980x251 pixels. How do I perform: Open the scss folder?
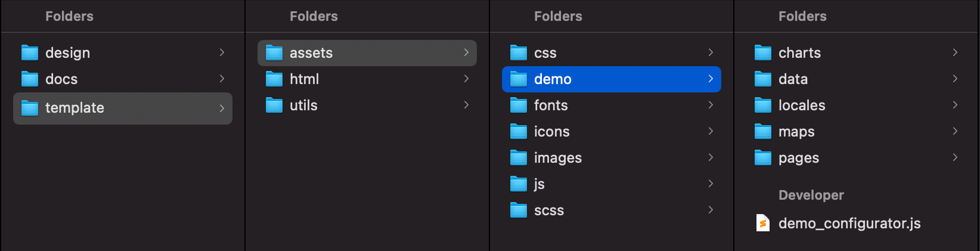pyautogui.click(x=548, y=210)
